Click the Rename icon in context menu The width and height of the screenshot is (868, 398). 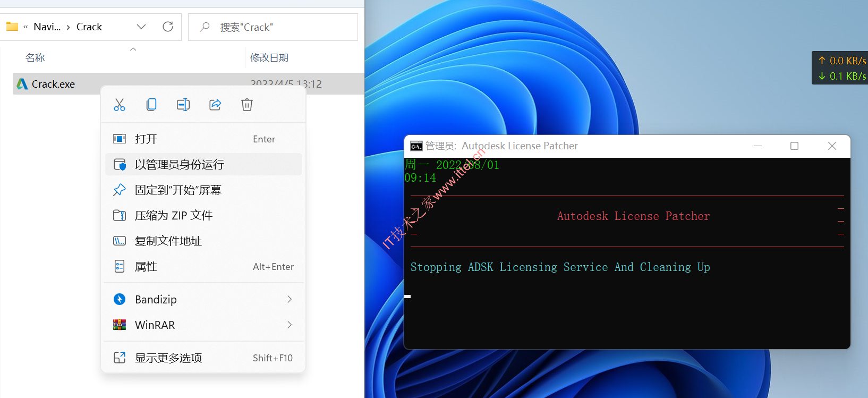point(183,105)
